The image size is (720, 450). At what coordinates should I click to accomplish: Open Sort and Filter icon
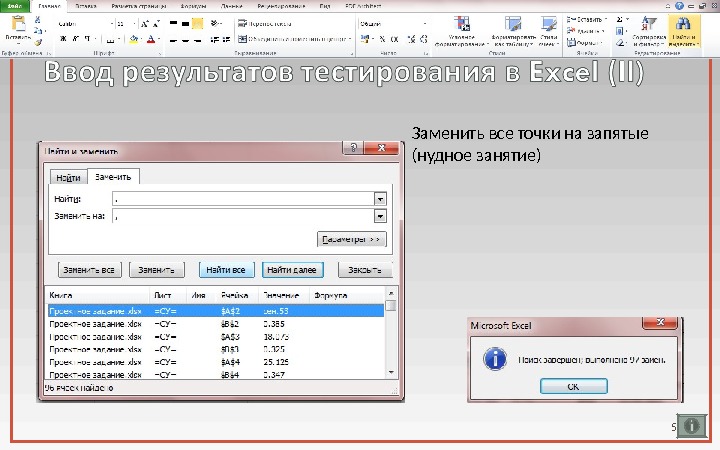649,24
